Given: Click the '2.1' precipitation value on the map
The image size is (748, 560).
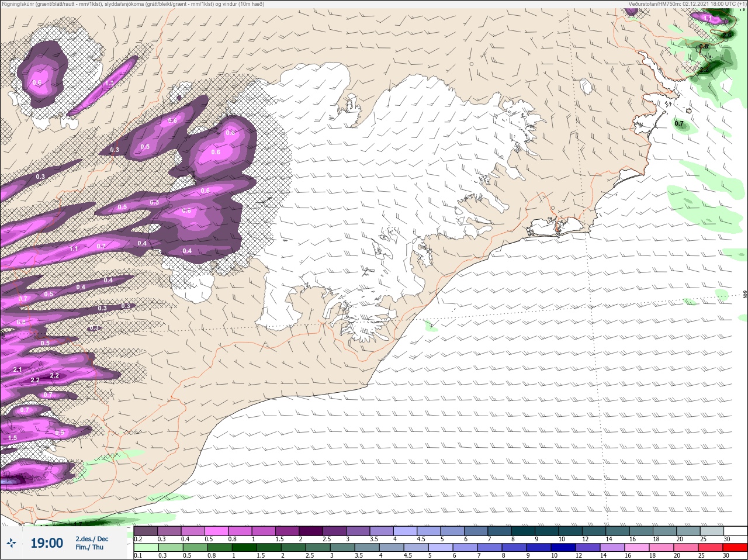Looking at the screenshot, I should click(17, 369).
